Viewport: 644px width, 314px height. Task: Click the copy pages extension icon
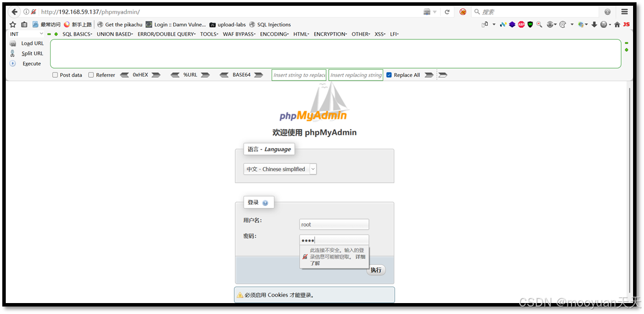[x=485, y=24]
